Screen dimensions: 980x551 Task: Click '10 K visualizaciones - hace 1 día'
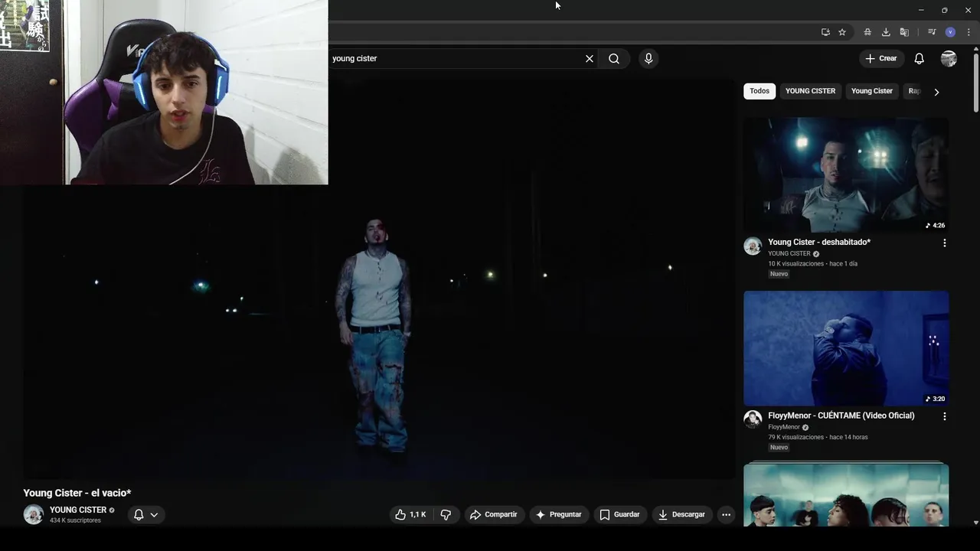tap(812, 264)
